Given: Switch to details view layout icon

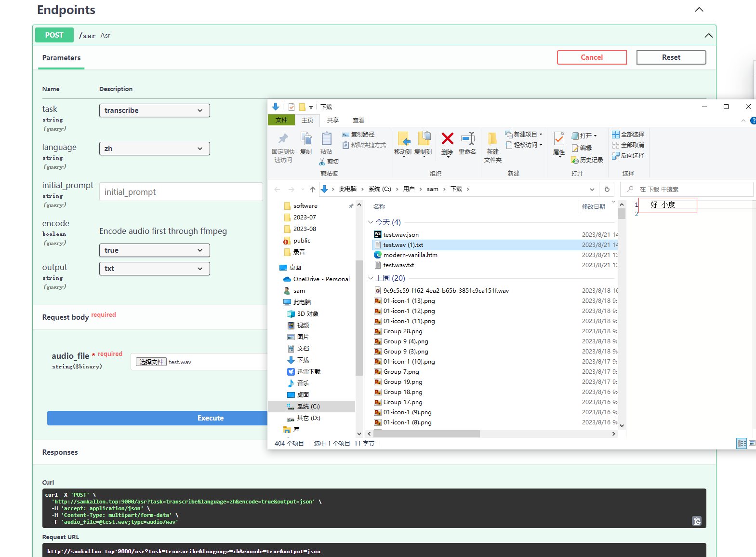Looking at the screenshot, I should (741, 443).
